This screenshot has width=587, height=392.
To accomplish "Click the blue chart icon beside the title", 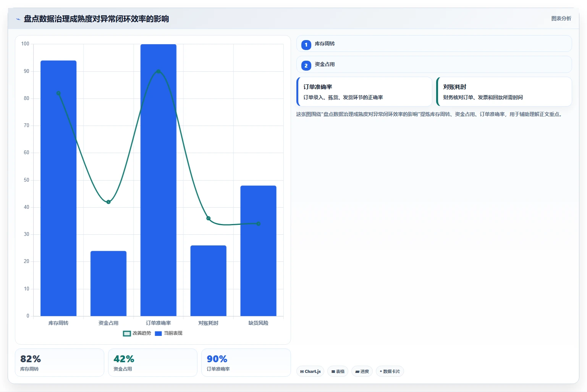I will (18, 19).
